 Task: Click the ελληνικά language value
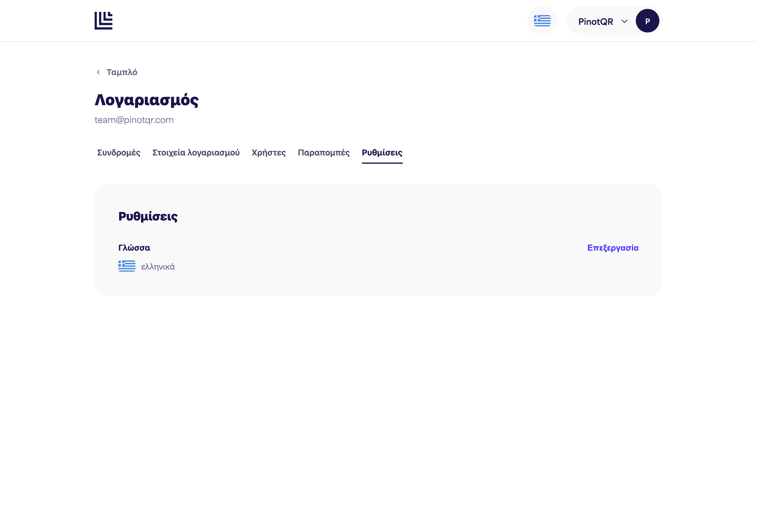tap(158, 267)
